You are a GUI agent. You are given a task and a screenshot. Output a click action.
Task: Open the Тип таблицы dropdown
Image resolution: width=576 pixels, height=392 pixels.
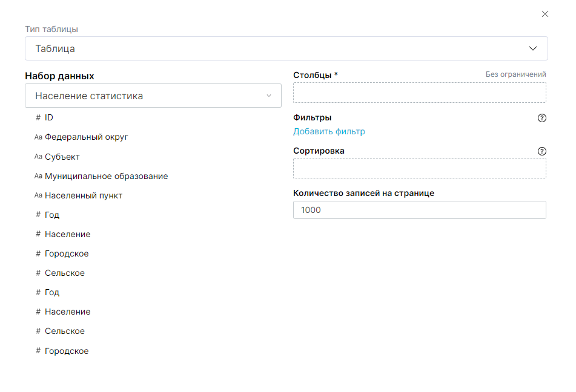click(286, 48)
